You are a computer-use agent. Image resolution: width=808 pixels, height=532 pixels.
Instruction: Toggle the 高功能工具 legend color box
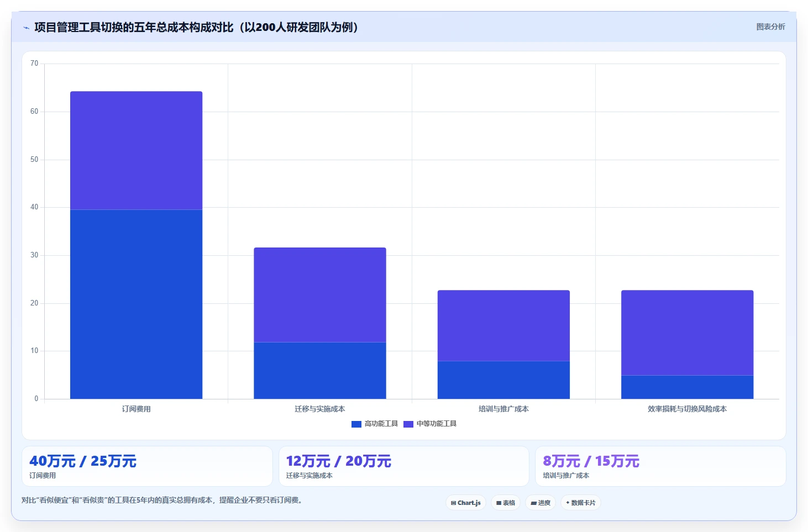(356, 424)
